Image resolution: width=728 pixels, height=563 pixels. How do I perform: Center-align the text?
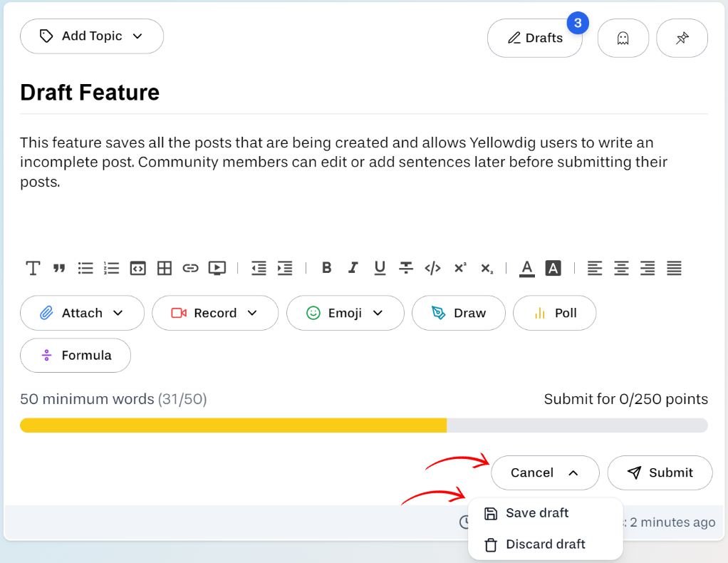(x=621, y=268)
